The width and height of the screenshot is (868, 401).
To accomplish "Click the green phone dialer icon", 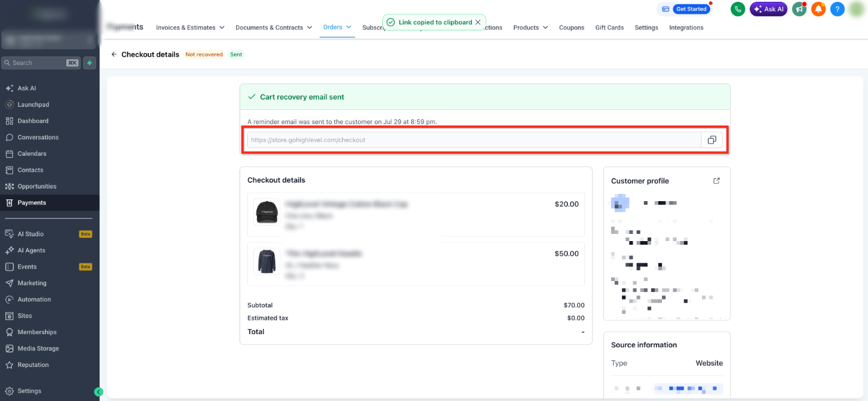I will click(738, 9).
